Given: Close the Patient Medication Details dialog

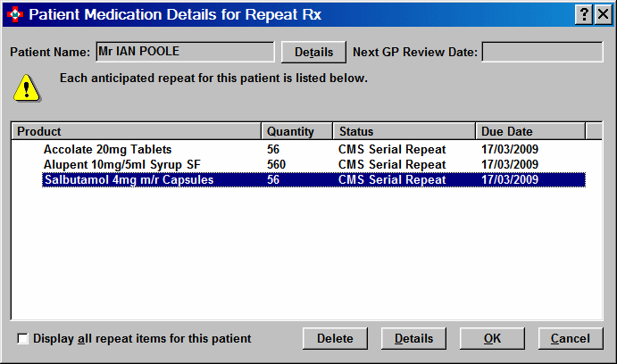Looking at the screenshot, I should click(x=602, y=14).
